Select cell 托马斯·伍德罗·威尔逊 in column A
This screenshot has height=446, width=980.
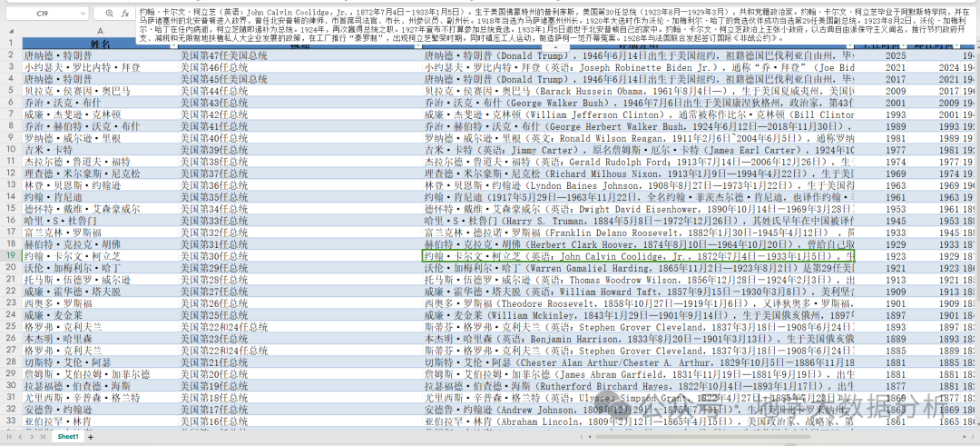(100, 280)
